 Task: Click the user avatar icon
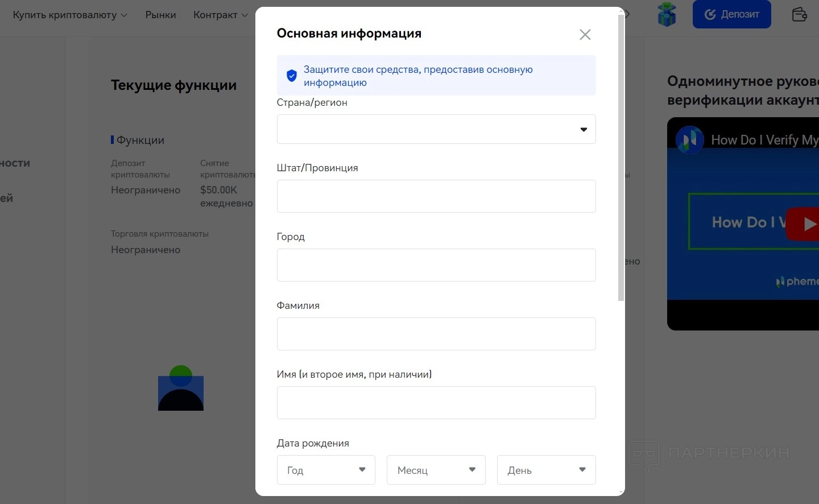(181, 389)
